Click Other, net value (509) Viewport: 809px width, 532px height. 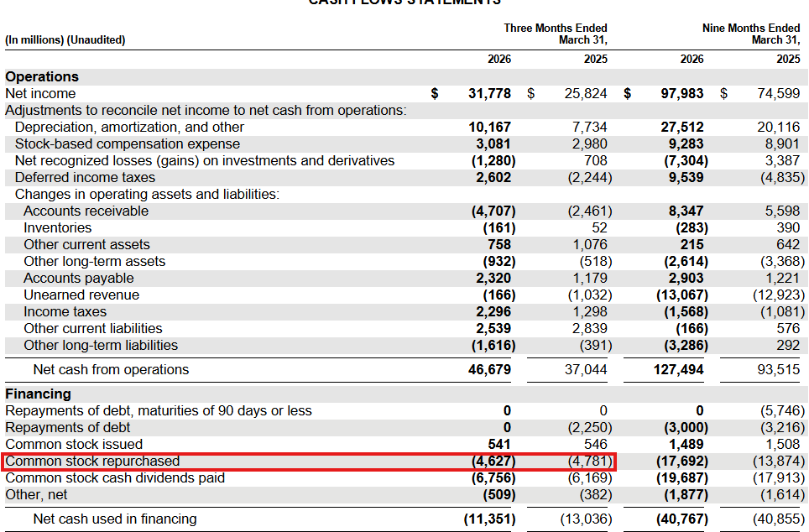tap(499, 494)
